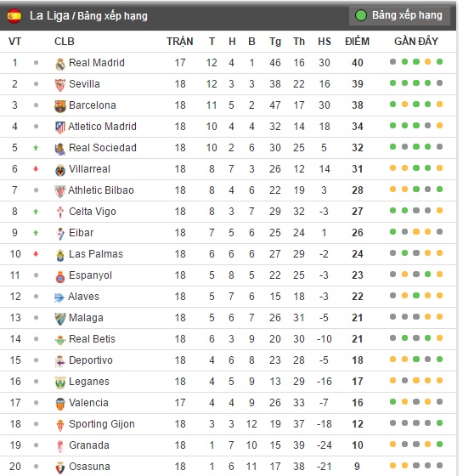This screenshot has height=476, width=463.
Task: Sort table by TRẬN column header
Action: click(x=180, y=42)
